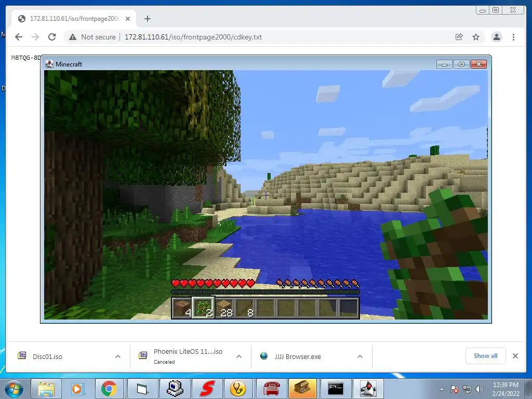Expand options for Disc01.iso download

pos(118,356)
